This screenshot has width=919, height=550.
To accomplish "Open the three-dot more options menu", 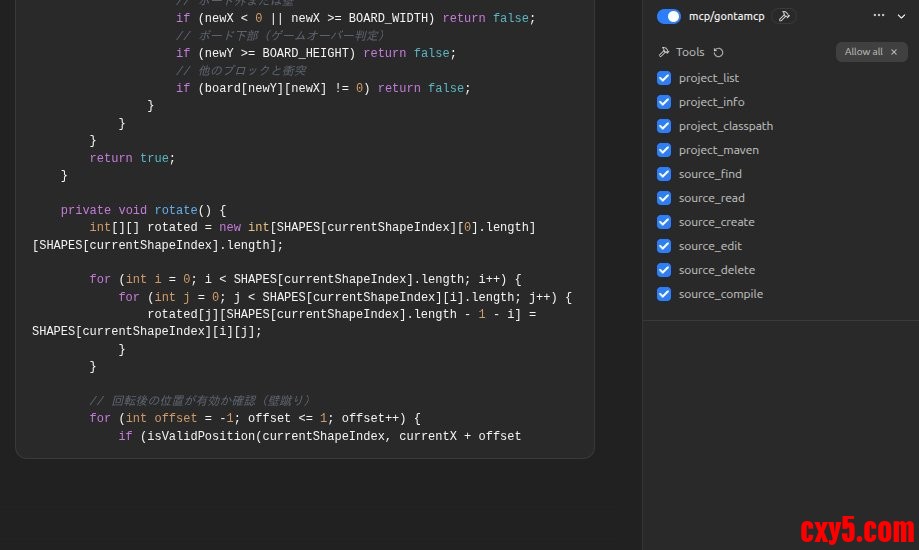I will coord(879,16).
